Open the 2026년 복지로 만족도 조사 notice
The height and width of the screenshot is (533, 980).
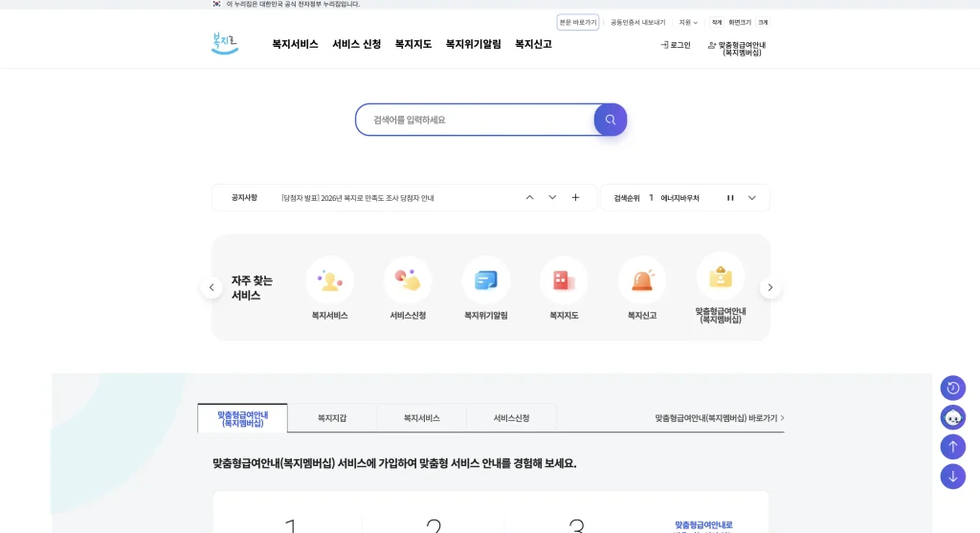click(358, 198)
